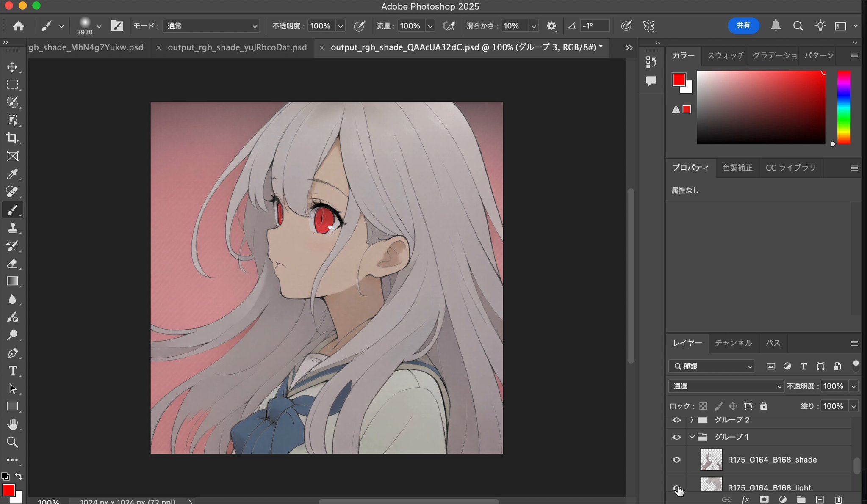This screenshot has width=867, height=504.
Task: Open the スウォッチ tab
Action: click(x=726, y=55)
